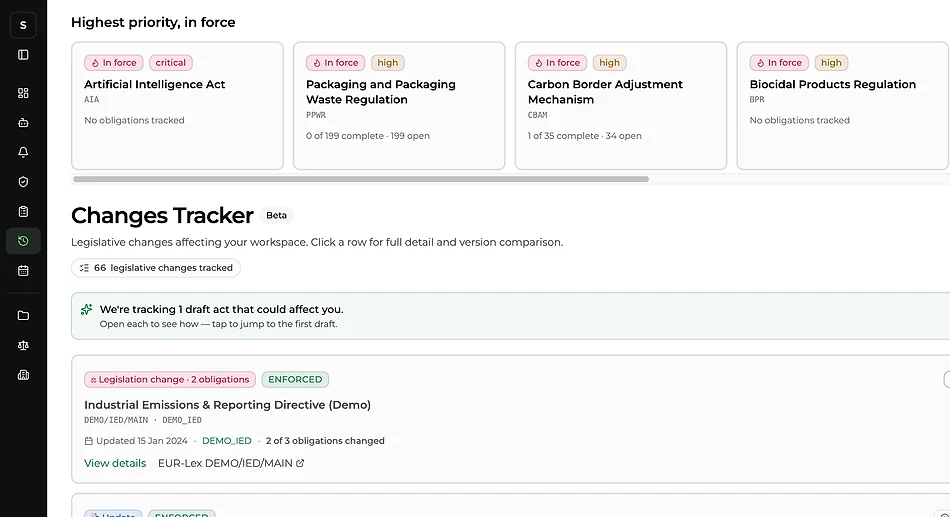Open Carbon Border Adjustment Mechanism card
950x517 pixels.
pyautogui.click(x=621, y=105)
